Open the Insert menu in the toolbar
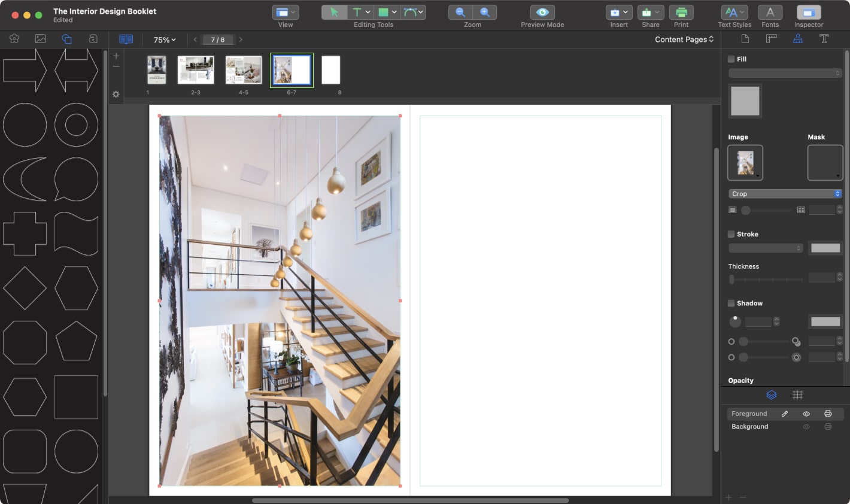 pos(619,12)
